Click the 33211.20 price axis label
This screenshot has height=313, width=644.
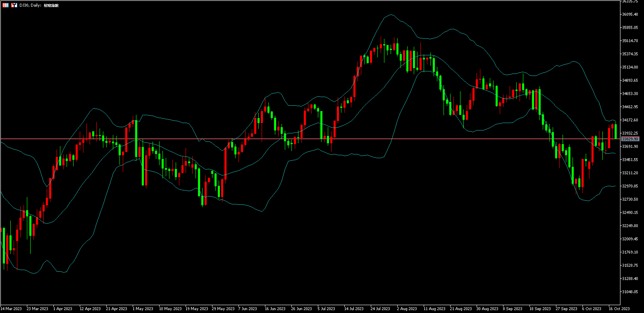tap(630, 173)
